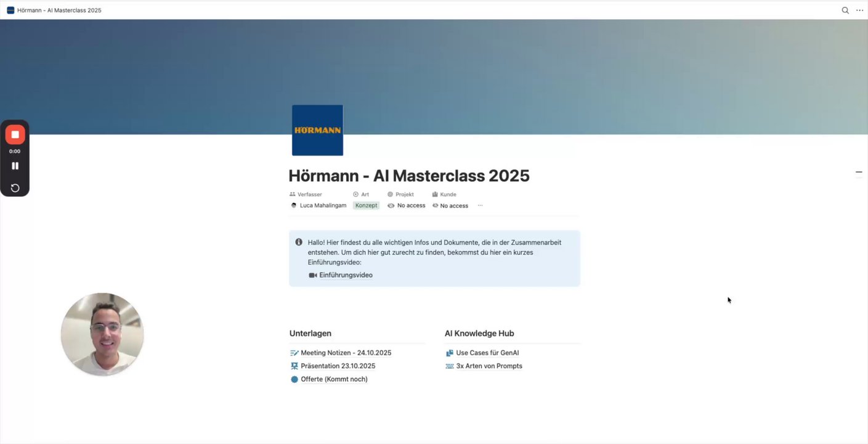Click the minimap dash on the right side
The image size is (868, 444).
click(x=859, y=172)
